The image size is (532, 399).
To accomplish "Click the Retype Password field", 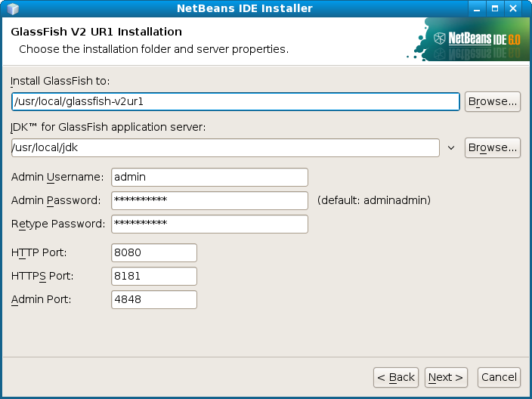I will tap(209, 224).
